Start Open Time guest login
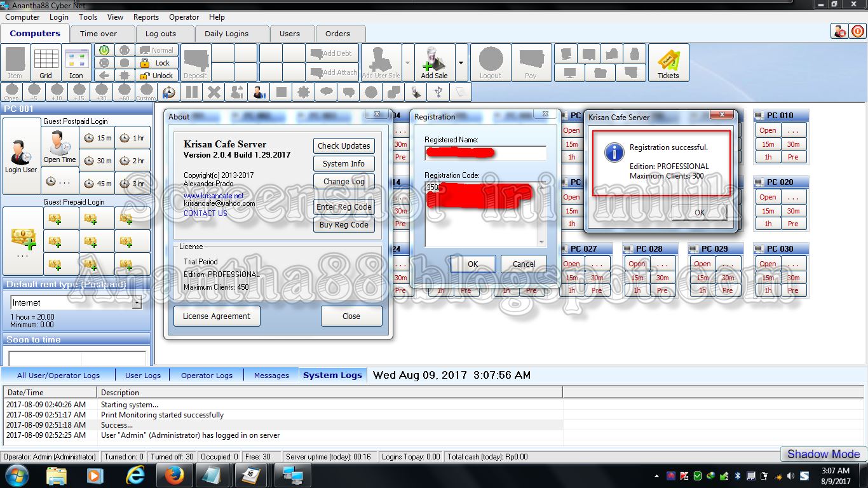The width and height of the screenshot is (868, 488). pos(60,147)
